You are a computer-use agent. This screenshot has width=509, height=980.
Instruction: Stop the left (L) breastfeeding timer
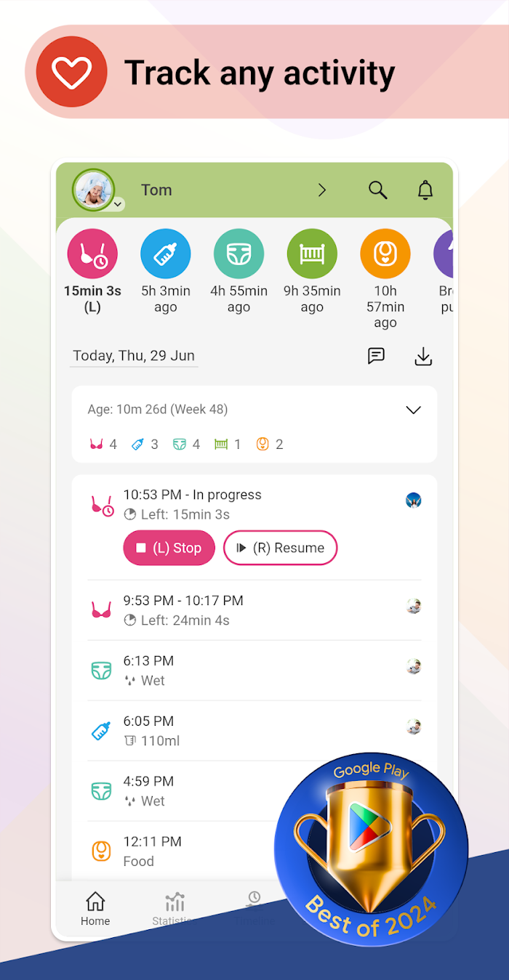click(169, 548)
